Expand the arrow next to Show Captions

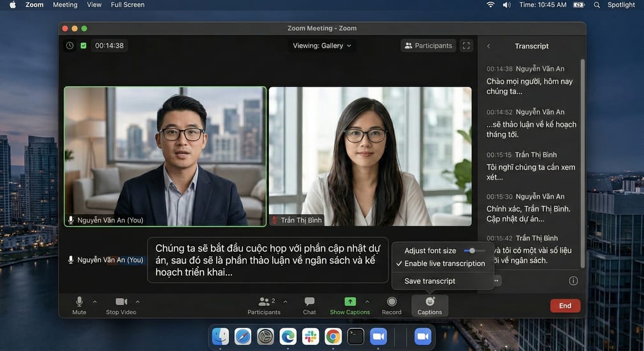click(367, 301)
